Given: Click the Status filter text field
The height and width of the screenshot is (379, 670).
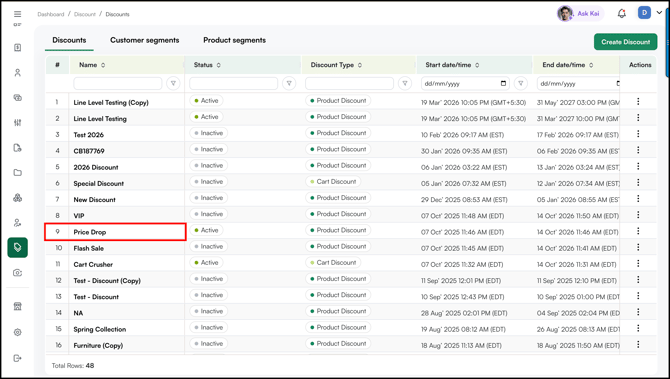Looking at the screenshot, I should (x=234, y=83).
